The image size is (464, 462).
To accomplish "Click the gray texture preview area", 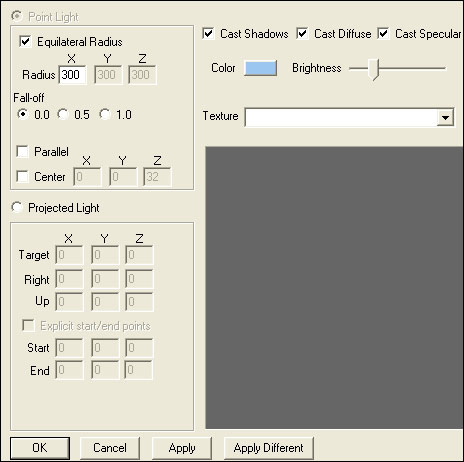I will pyautogui.click(x=334, y=287).
